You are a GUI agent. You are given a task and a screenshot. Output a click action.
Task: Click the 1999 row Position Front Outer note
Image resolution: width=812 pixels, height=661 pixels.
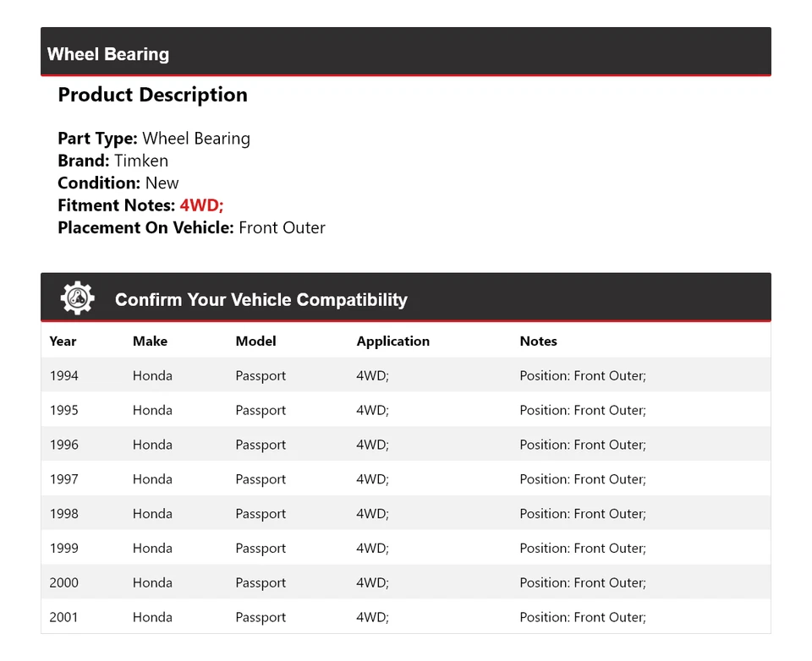pyautogui.click(x=582, y=549)
